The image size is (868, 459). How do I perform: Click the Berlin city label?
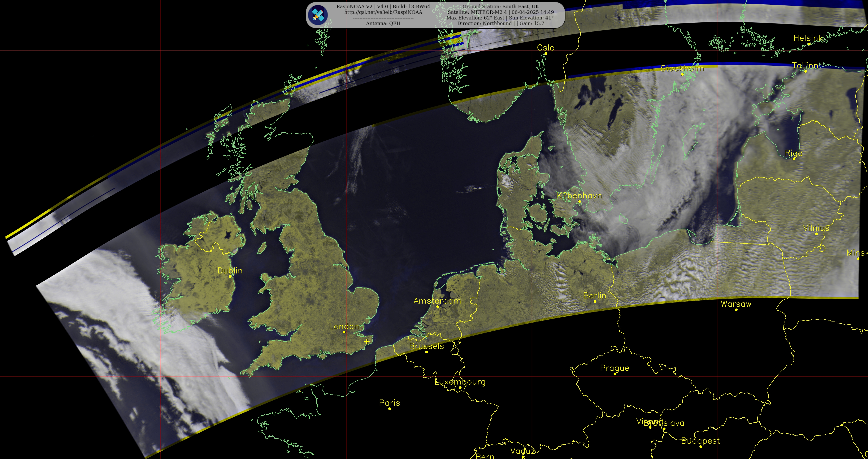tap(595, 296)
